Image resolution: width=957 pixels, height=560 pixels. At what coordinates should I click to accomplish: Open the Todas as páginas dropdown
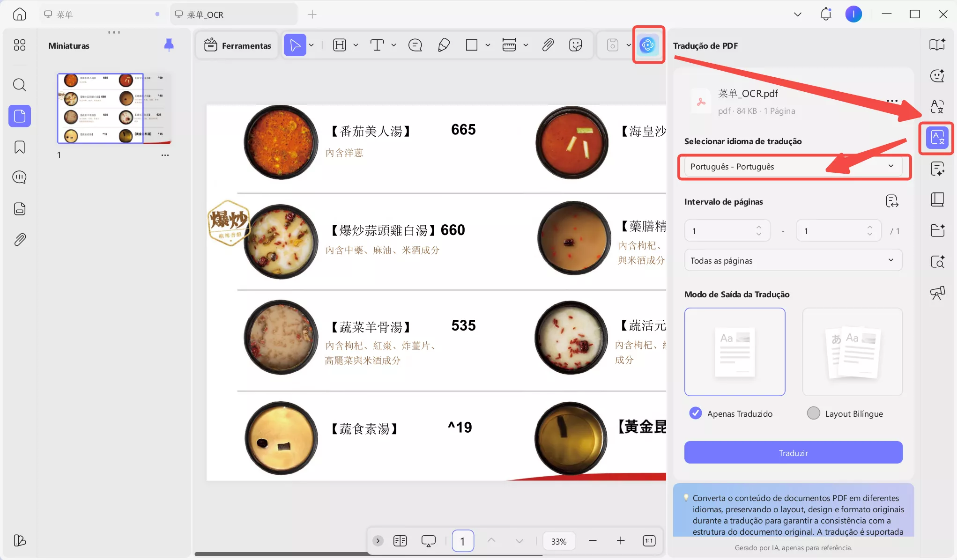[x=793, y=260]
